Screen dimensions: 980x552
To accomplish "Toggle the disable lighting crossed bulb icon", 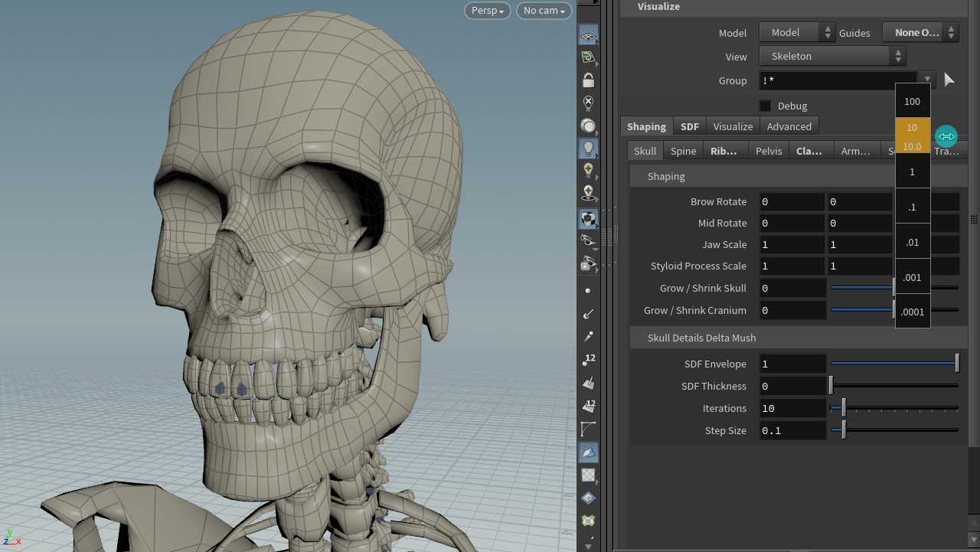I will click(x=588, y=103).
